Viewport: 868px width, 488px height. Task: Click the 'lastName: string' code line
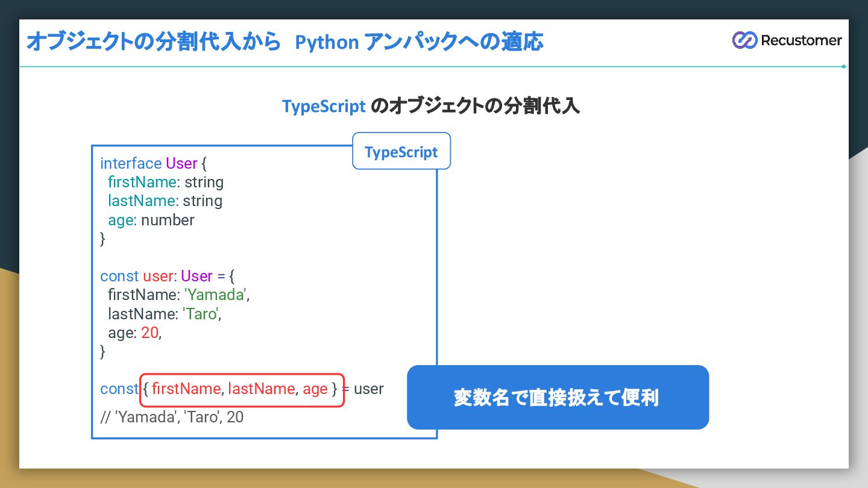165,201
